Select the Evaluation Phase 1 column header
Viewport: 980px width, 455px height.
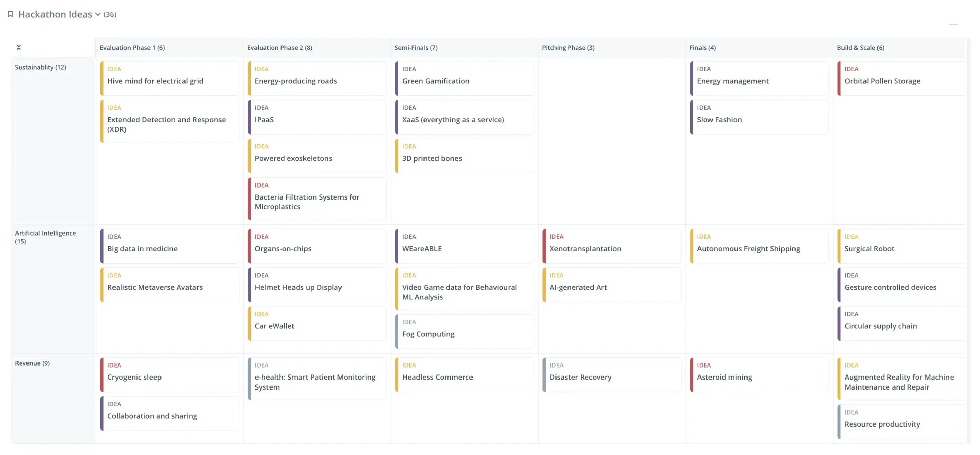[x=132, y=48]
